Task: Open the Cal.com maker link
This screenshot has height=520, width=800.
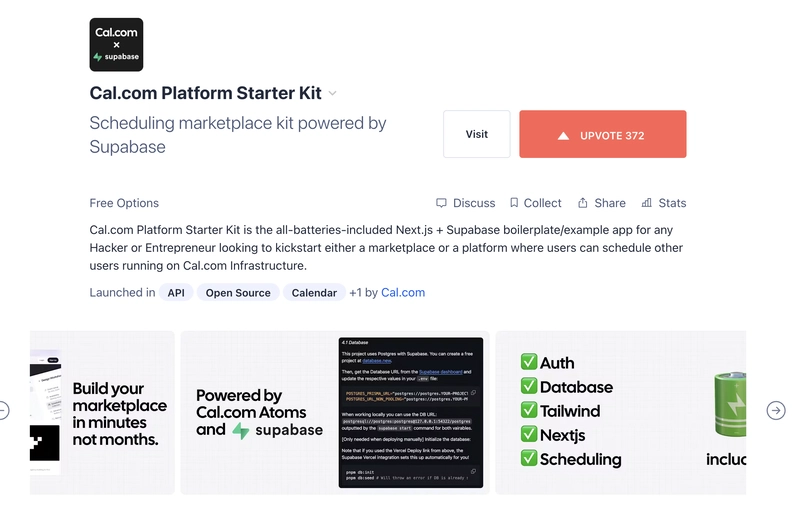Action: point(403,292)
